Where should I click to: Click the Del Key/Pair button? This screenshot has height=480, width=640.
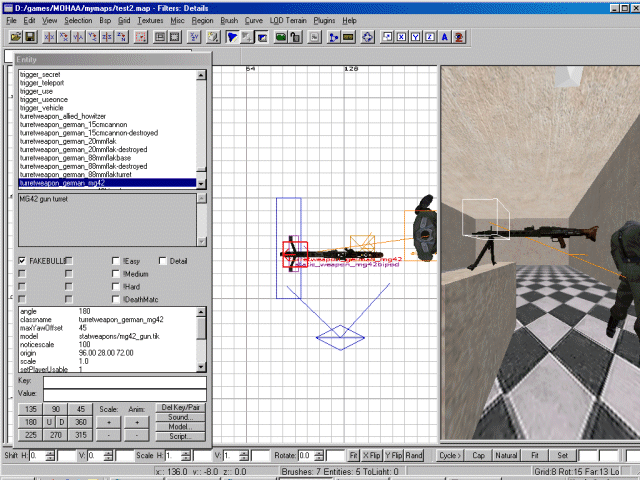(181, 408)
